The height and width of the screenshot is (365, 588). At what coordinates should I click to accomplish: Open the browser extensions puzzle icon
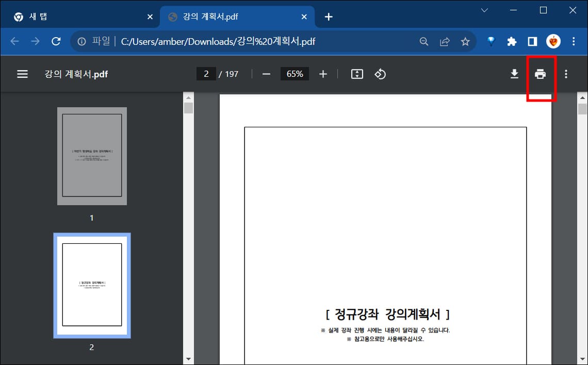tap(511, 42)
